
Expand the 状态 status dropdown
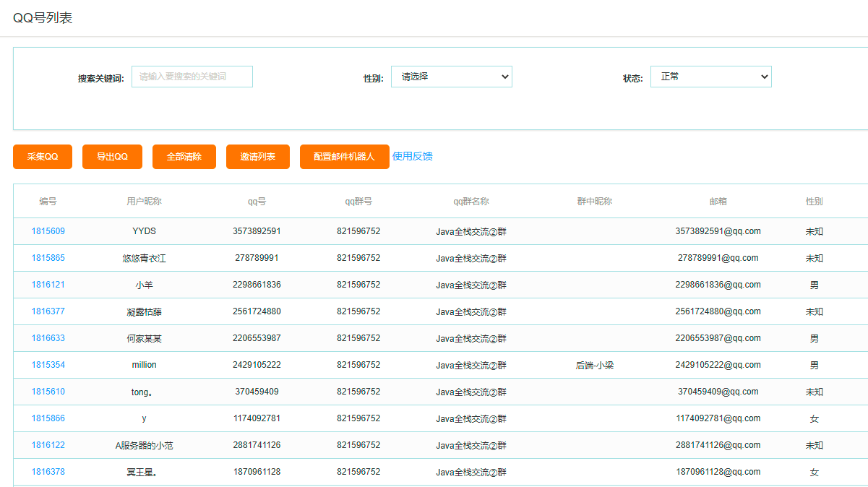point(710,77)
